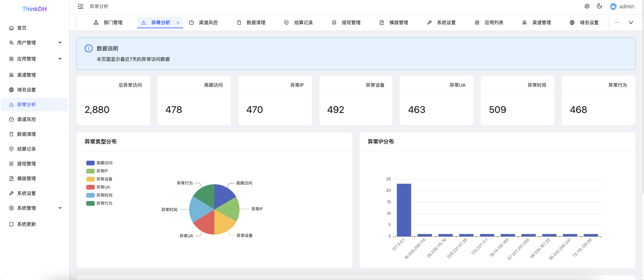This screenshot has width=644, height=280.
Task: Switch to the 结算记录 tab
Action: coord(299,23)
